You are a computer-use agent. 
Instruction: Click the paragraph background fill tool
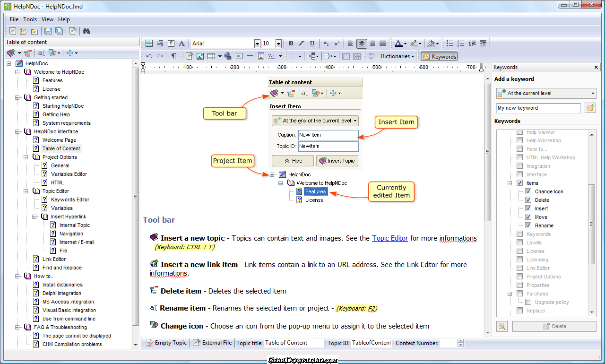click(x=431, y=43)
